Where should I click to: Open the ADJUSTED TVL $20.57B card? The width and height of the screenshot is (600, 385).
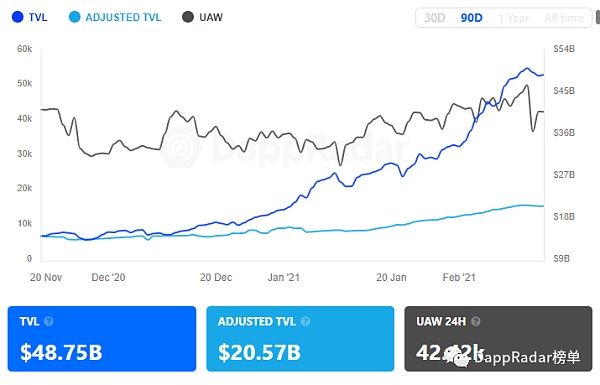pos(300,339)
